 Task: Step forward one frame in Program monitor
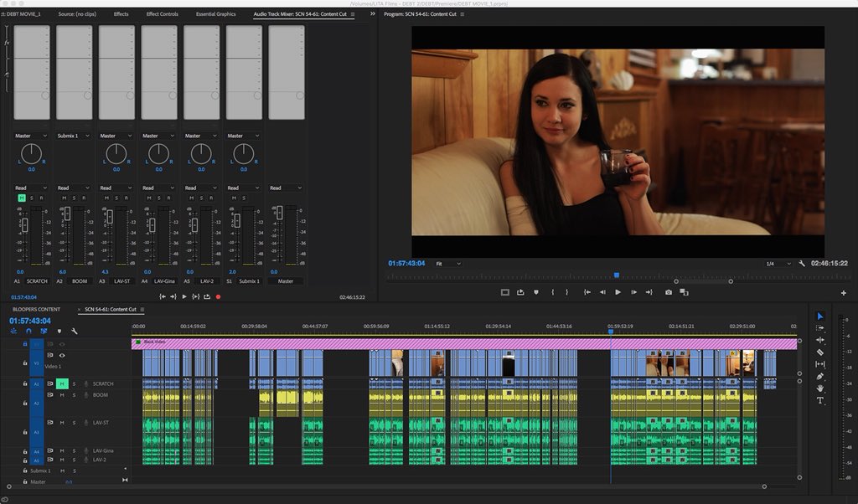(633, 292)
